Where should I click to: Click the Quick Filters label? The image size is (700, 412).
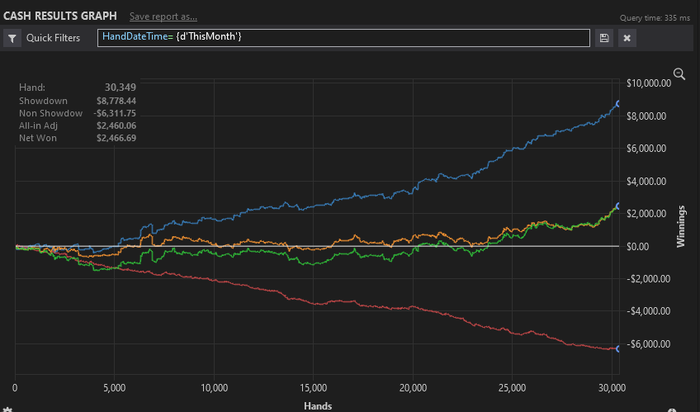[53, 38]
